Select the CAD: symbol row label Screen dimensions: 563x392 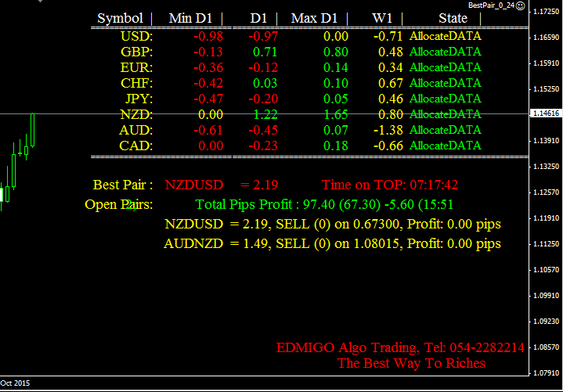[135, 146]
